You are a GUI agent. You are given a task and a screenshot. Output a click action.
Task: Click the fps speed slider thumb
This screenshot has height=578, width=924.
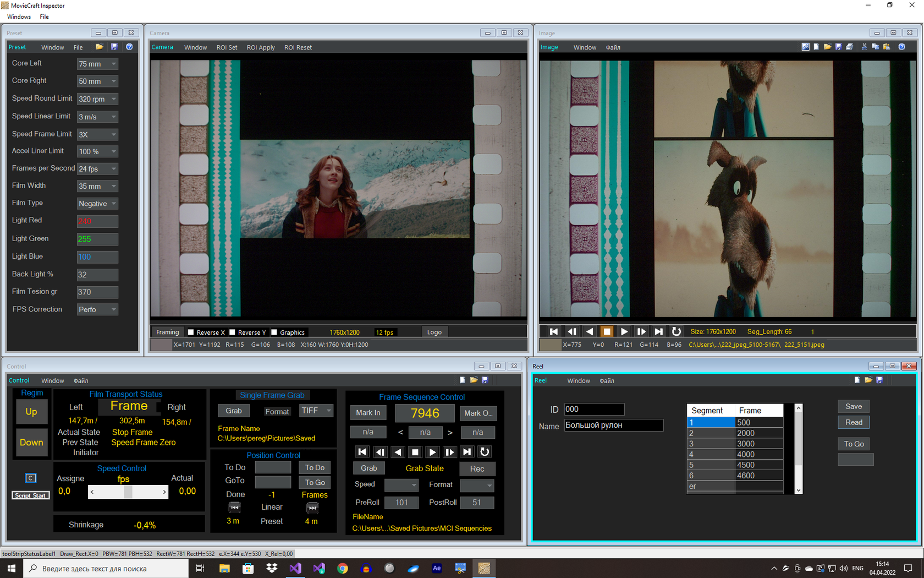[128, 492]
